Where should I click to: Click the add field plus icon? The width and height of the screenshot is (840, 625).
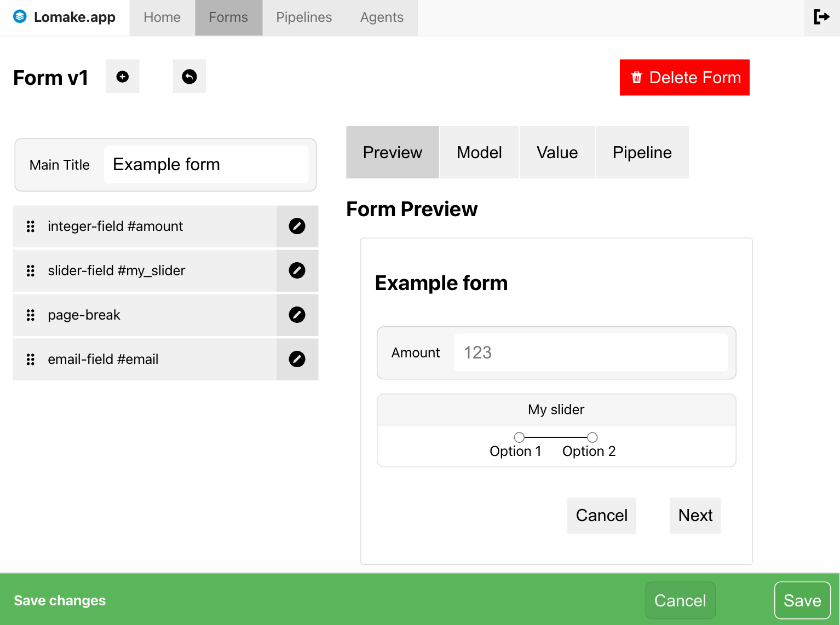123,77
